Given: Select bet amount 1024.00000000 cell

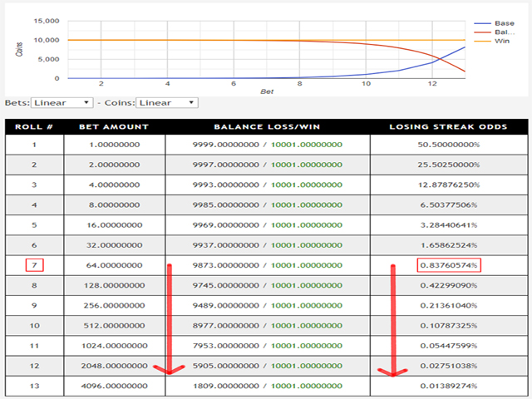Looking at the screenshot, I should [115, 346].
